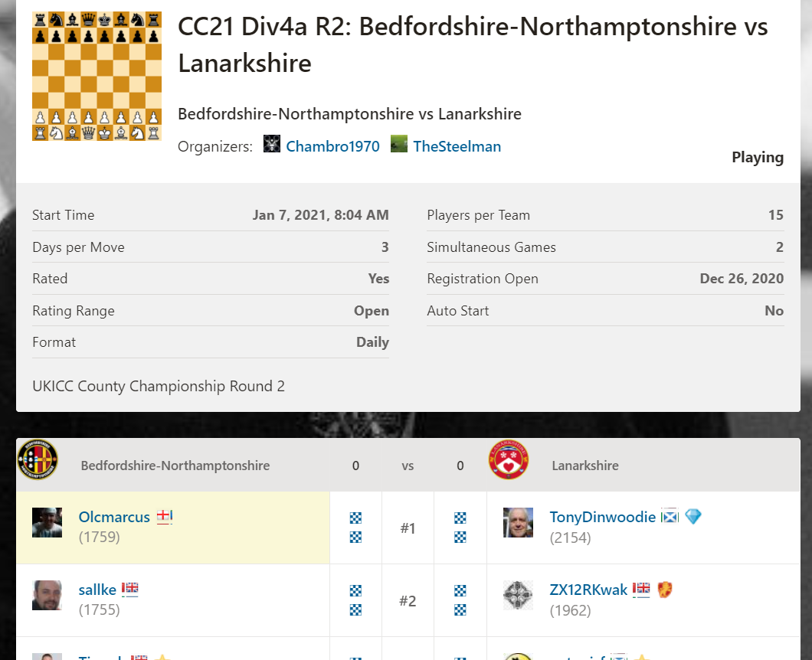Click TonyDinwoodie's profile photo
This screenshot has height=660, width=812.
(x=518, y=522)
